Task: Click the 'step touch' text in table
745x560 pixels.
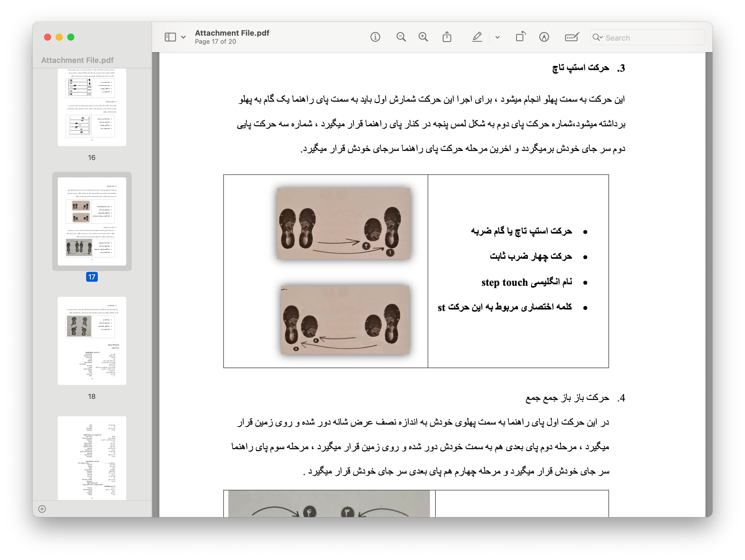Action: point(504,282)
